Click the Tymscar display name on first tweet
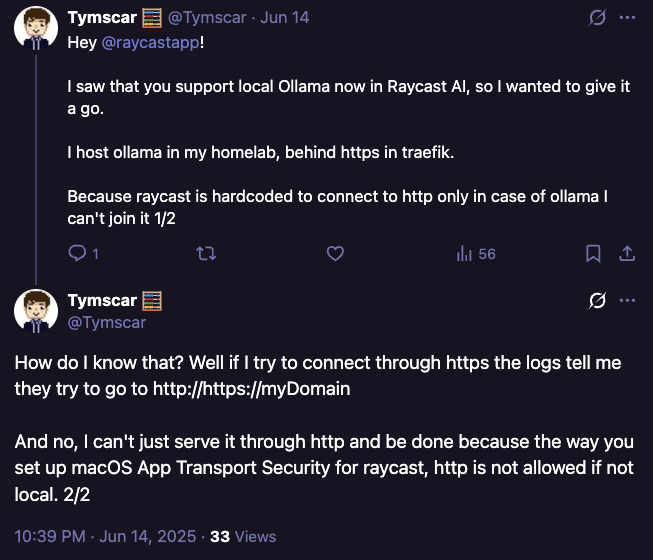 [x=103, y=18]
